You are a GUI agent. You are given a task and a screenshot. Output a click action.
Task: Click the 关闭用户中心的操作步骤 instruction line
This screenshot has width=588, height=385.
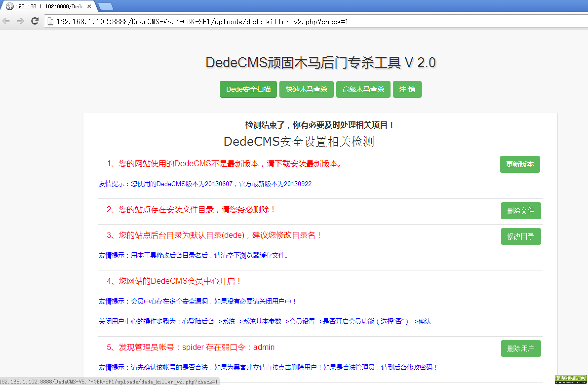click(x=265, y=322)
